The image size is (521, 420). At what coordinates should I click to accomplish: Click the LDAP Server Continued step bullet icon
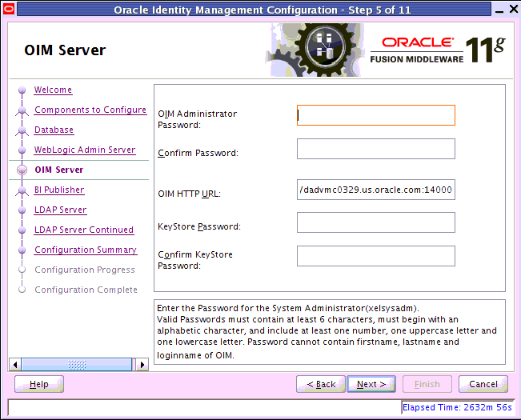[22, 230]
